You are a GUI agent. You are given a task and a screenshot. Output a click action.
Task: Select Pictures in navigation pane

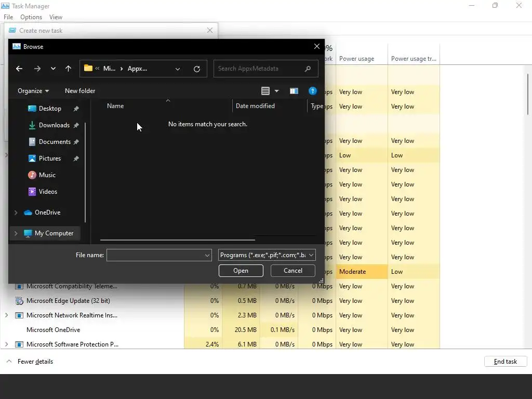coord(50,158)
